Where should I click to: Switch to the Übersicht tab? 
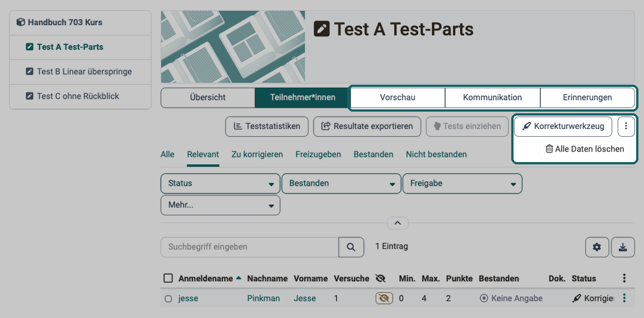coord(207,98)
